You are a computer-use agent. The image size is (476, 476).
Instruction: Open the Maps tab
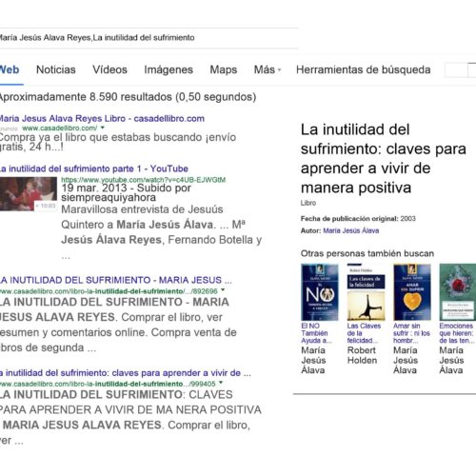[x=224, y=69]
